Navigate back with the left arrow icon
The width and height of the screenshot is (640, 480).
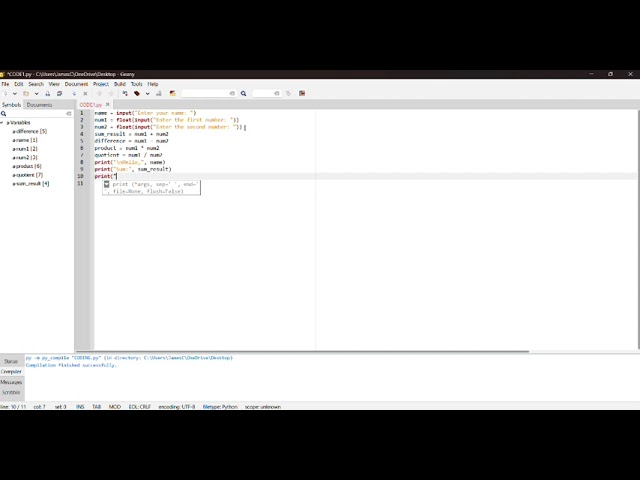[99, 93]
